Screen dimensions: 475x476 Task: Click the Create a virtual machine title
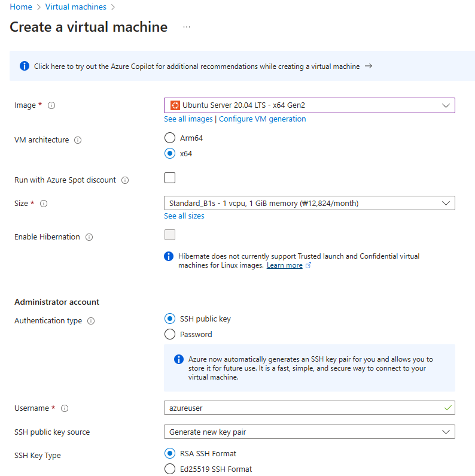click(89, 27)
